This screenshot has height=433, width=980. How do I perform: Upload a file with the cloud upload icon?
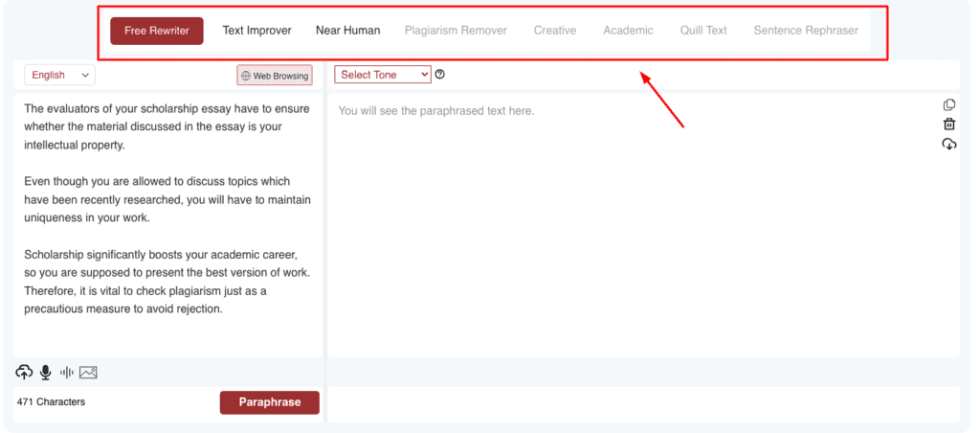[x=24, y=373]
